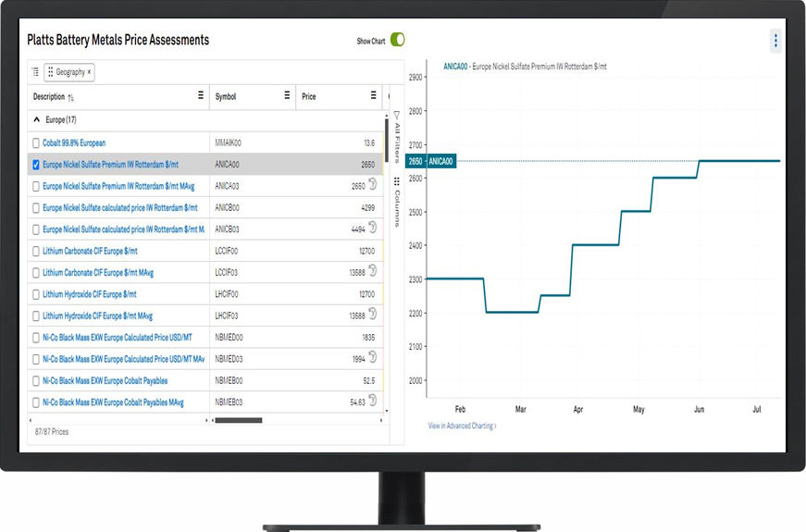806x532 pixels.
Task: Check the ANICB03 row checkbox
Action: pos(36,229)
